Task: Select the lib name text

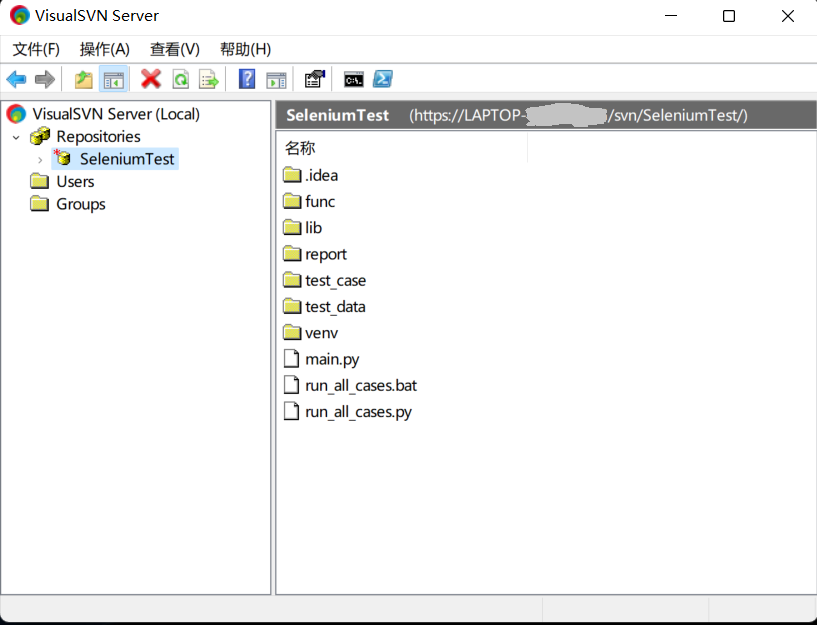Action: click(x=313, y=228)
